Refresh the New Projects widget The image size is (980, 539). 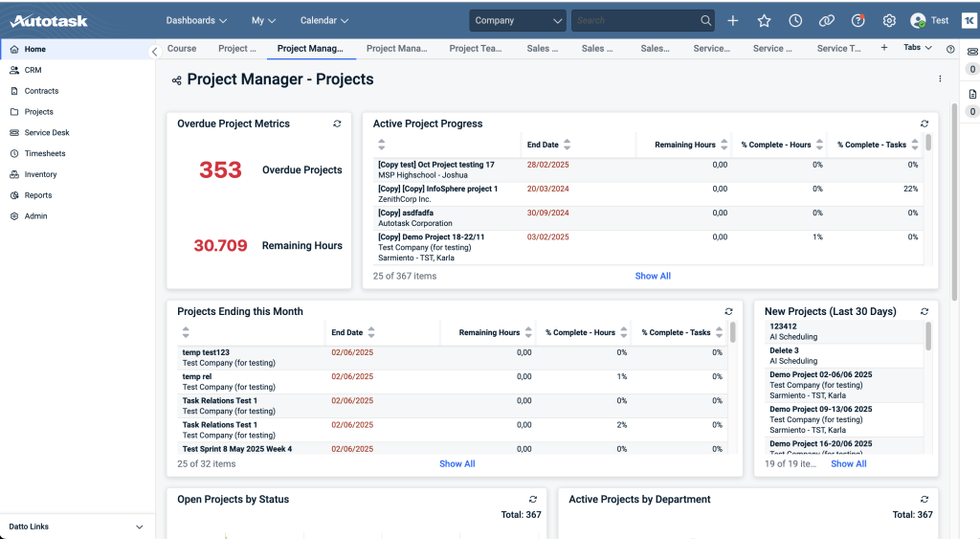pos(924,311)
